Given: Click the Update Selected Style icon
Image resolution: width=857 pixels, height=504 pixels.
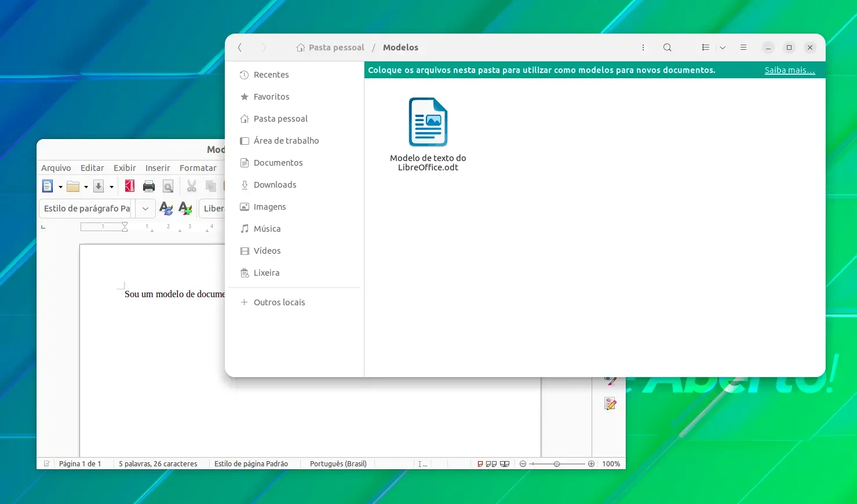Looking at the screenshot, I should tap(166, 208).
